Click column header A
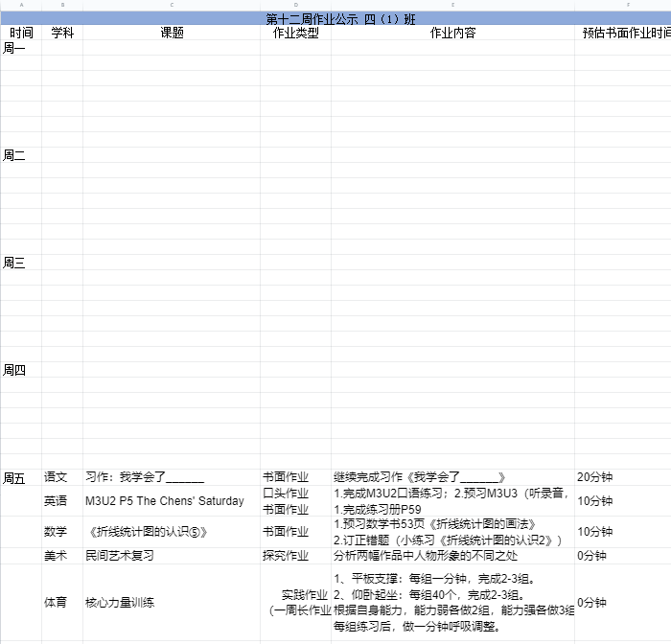 pos(21,5)
